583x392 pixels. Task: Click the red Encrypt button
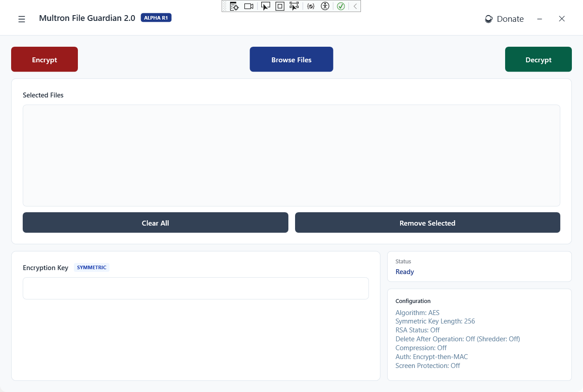pyautogui.click(x=45, y=59)
